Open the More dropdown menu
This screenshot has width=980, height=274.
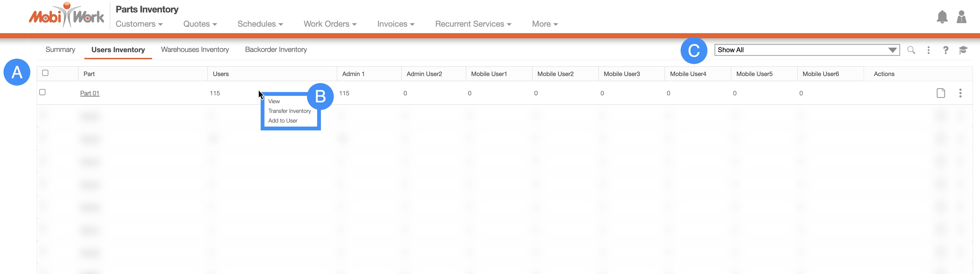click(x=544, y=24)
